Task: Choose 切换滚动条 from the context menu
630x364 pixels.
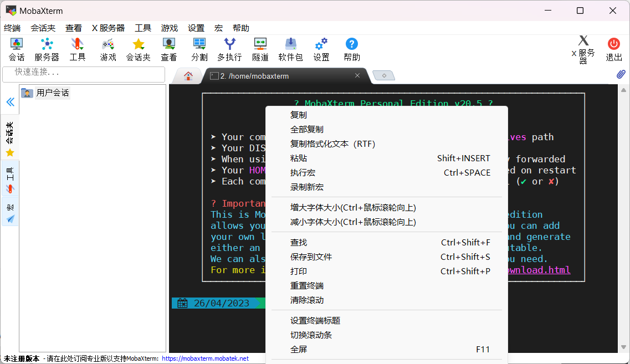Action: pyautogui.click(x=387, y=335)
